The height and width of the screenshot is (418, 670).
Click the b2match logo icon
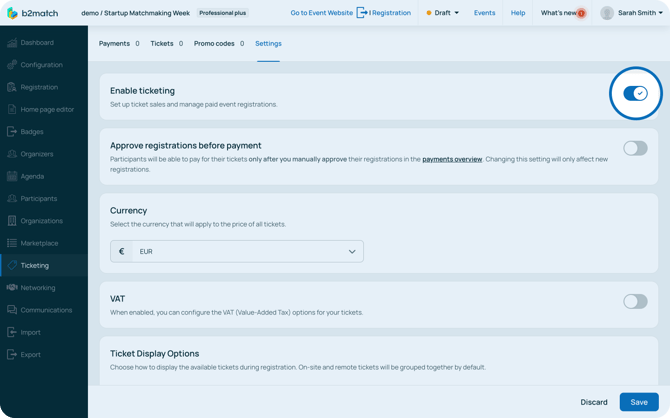tap(12, 13)
